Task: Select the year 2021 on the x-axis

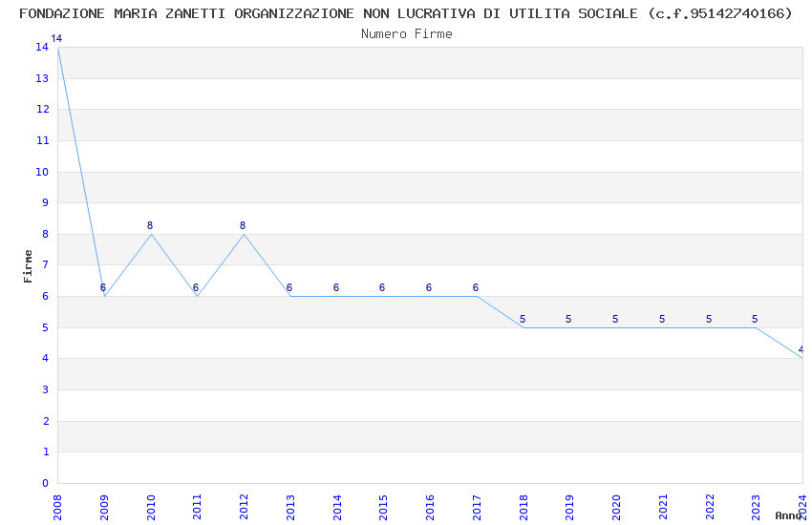Action: (x=663, y=507)
